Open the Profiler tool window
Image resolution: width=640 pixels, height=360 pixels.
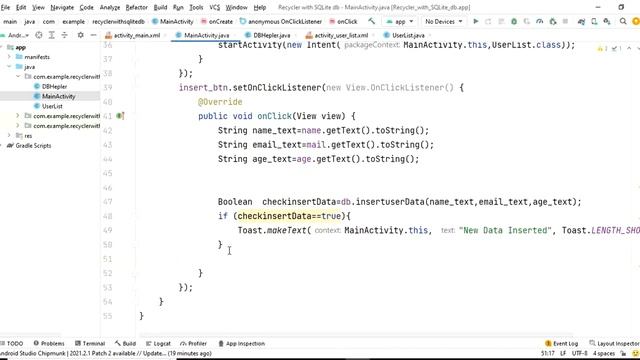point(193,343)
